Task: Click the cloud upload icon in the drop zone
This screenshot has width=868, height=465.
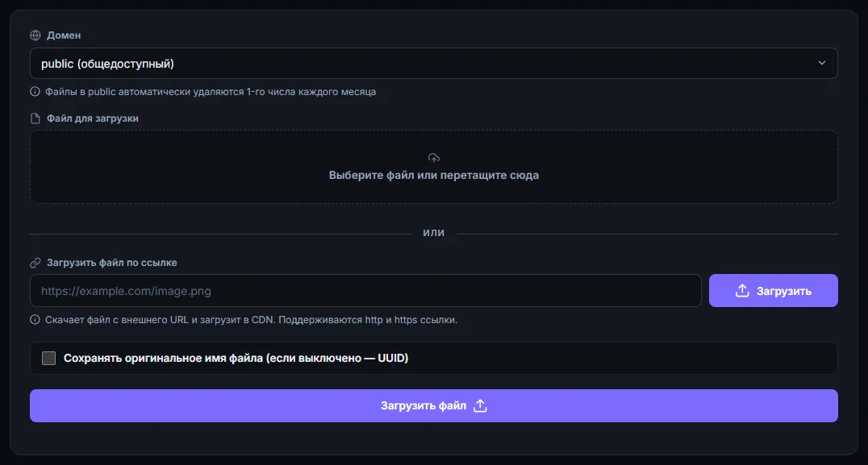Action: (434, 158)
